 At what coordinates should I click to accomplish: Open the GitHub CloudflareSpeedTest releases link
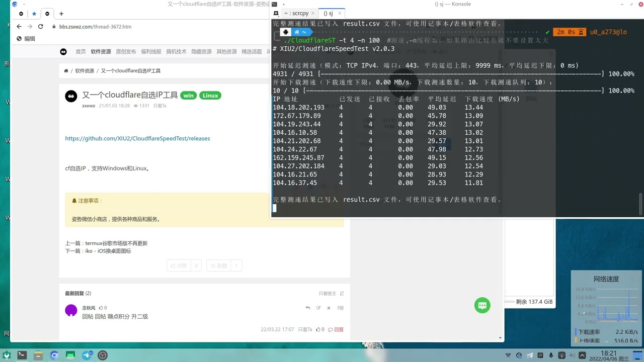(137, 138)
